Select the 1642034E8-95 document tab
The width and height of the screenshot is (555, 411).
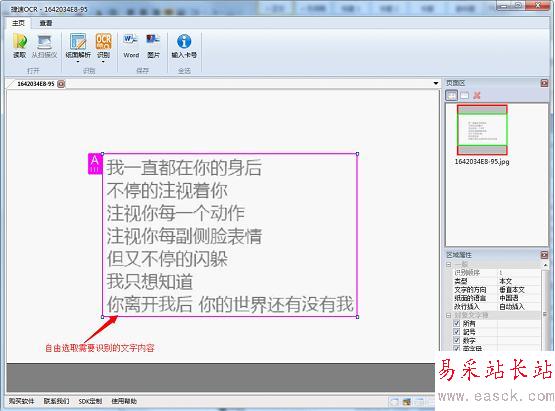coord(36,84)
